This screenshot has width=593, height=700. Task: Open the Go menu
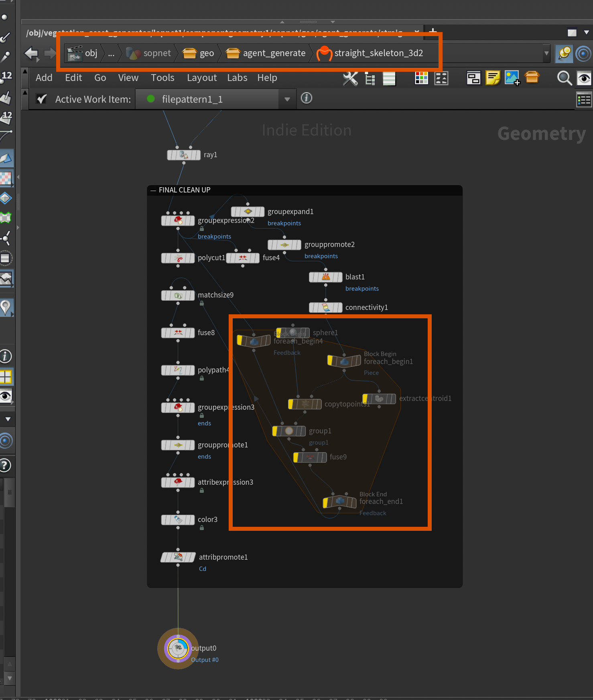[x=100, y=78]
